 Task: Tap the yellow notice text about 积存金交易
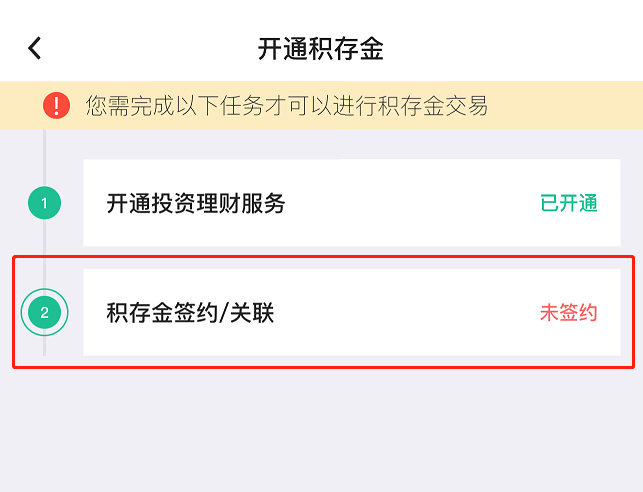(287, 105)
